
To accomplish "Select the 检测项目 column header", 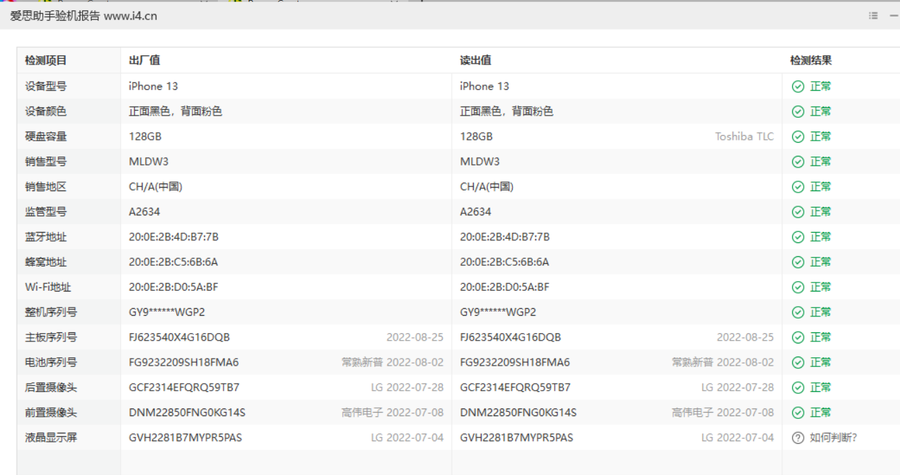I will pos(46,61).
